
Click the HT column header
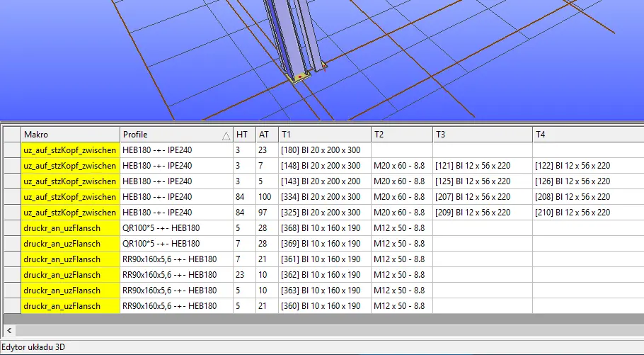point(243,135)
